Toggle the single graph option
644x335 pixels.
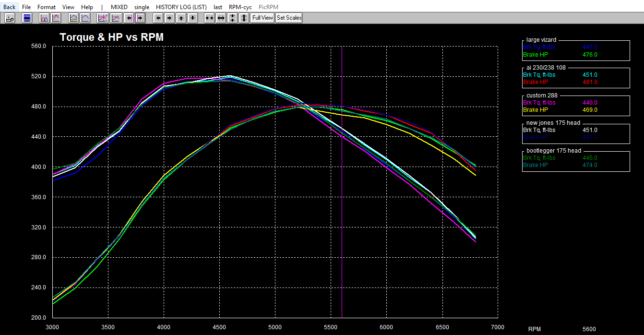point(142,7)
